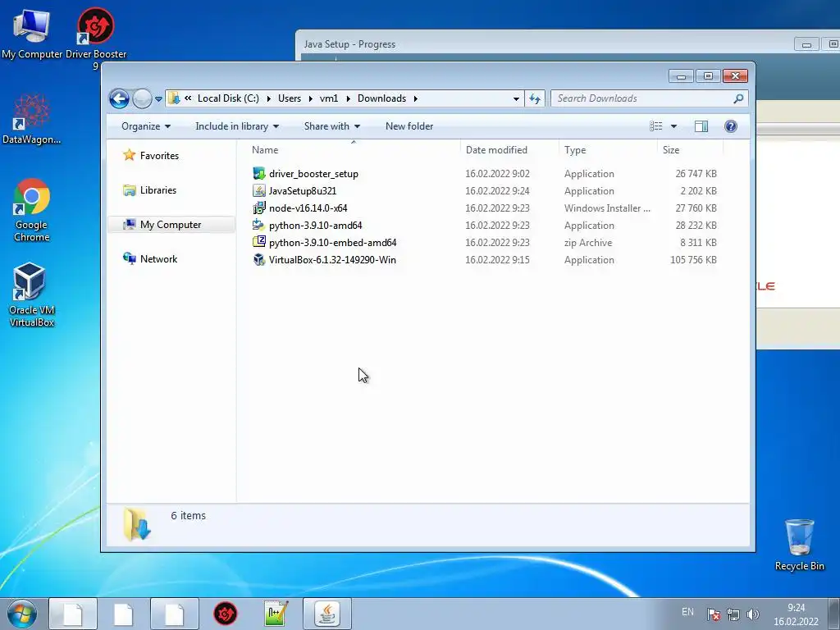Select the VirtualBox-6.1.32-149290-Win file icon
This screenshot has width=840, height=630.
pyautogui.click(x=259, y=260)
